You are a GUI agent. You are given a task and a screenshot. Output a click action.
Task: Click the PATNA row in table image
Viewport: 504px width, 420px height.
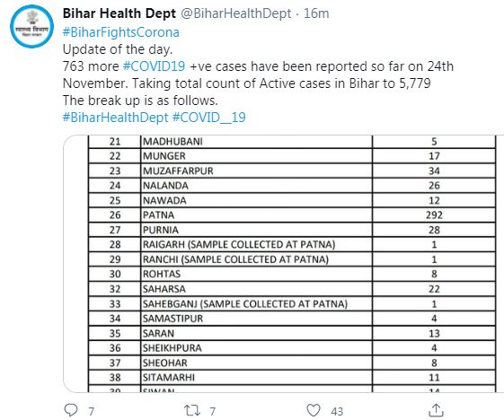(292, 214)
